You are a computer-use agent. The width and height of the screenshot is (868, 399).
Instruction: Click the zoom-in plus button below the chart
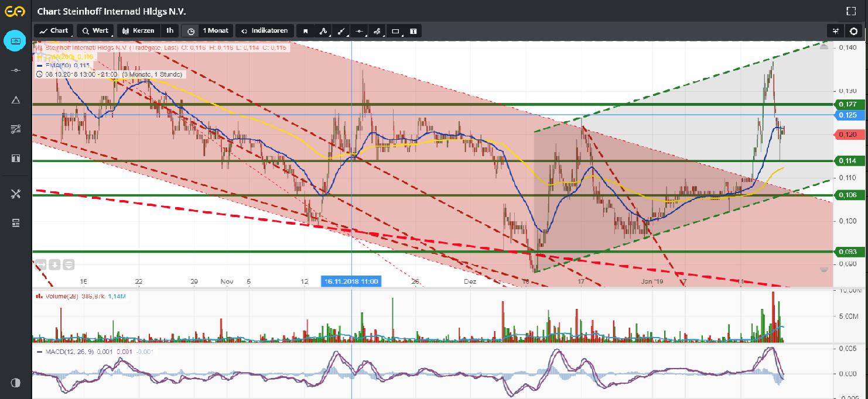point(54,264)
